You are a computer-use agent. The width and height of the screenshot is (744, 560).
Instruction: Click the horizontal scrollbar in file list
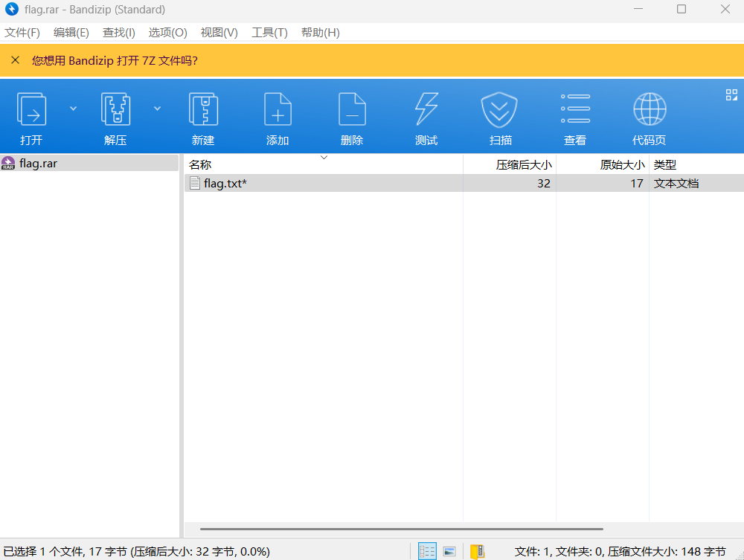click(402, 529)
